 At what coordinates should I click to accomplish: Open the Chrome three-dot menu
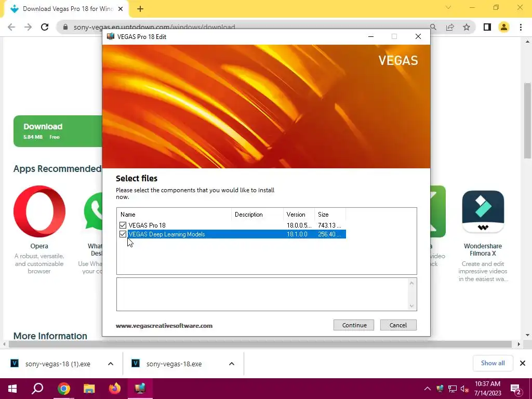(x=521, y=27)
